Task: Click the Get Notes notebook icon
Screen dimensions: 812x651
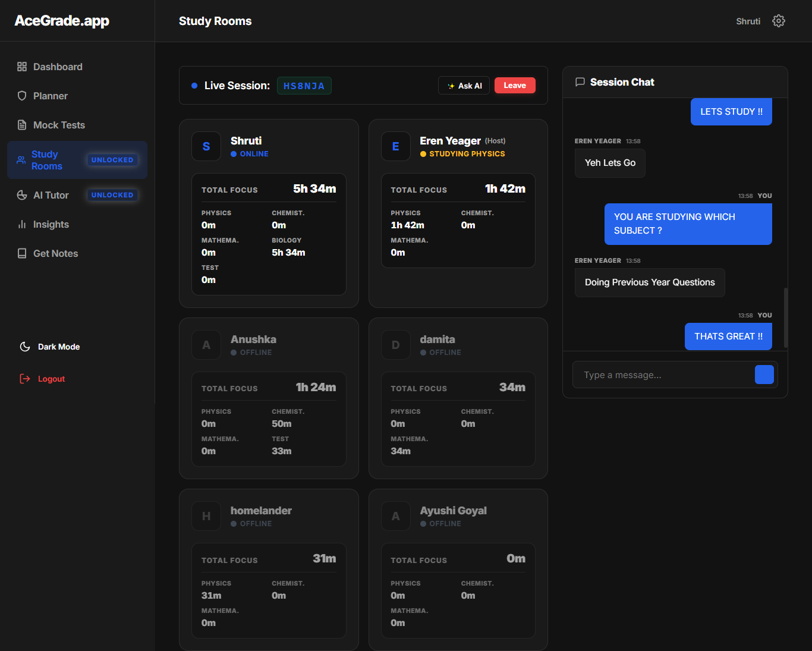Action: click(22, 253)
